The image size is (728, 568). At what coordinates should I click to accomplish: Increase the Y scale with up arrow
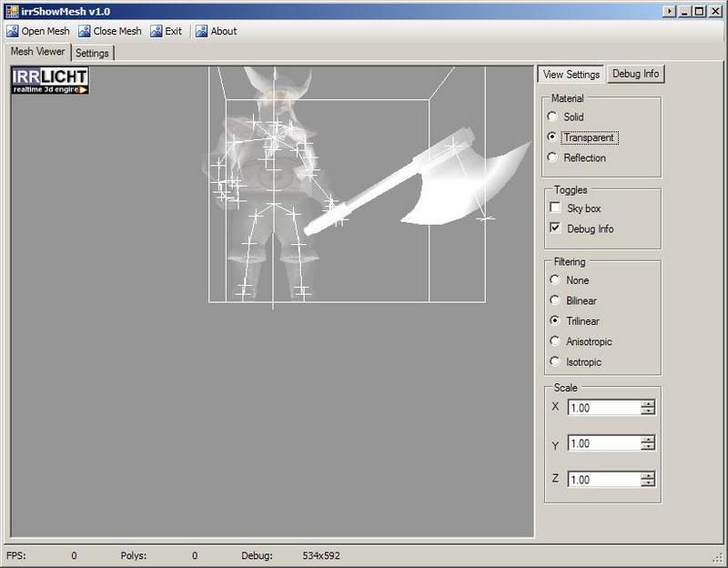648,440
